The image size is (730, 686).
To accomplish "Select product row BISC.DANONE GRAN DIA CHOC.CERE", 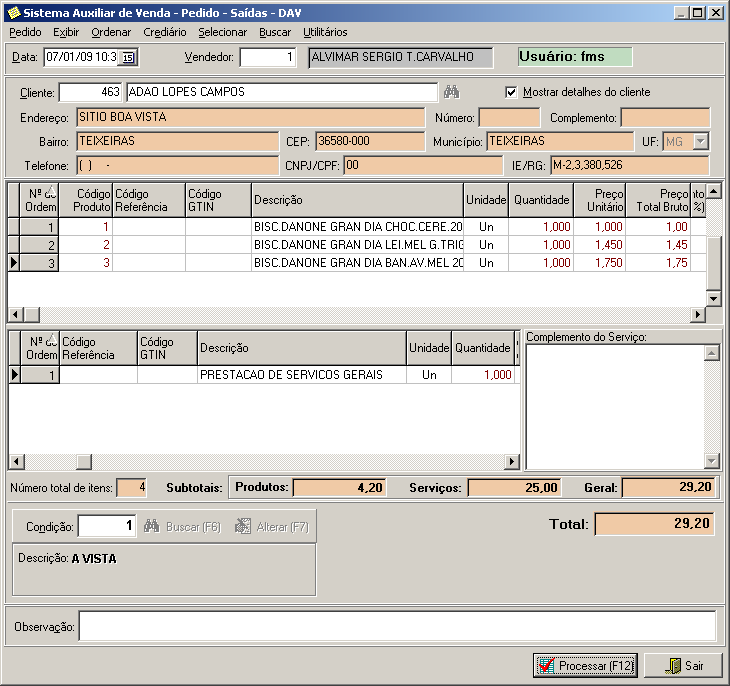I will click(358, 227).
